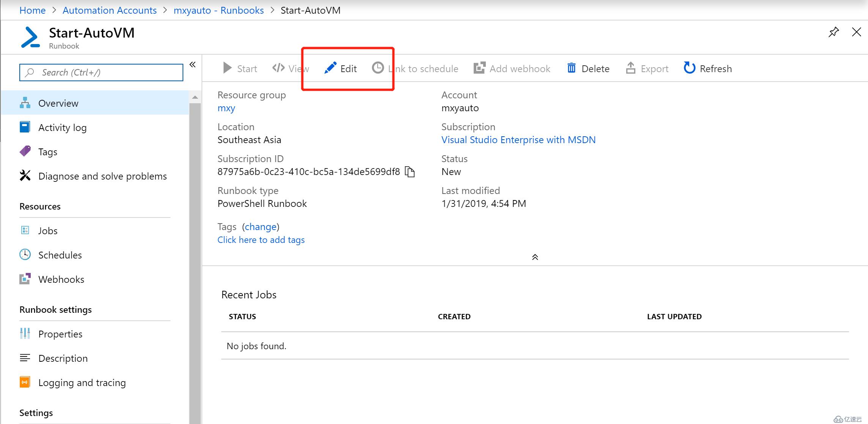Open Visual Studio Enterprise with MSDN subscription
868x424 pixels.
coord(518,140)
